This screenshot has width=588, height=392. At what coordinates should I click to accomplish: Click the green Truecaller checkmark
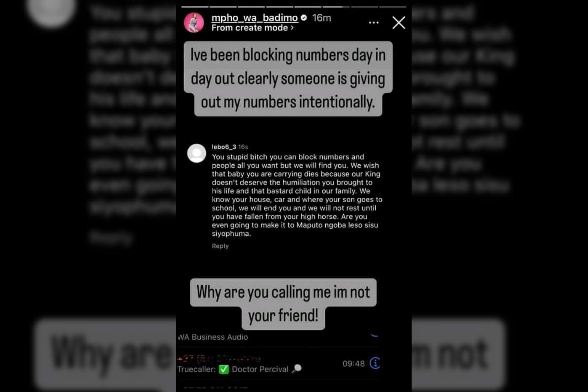(224, 369)
